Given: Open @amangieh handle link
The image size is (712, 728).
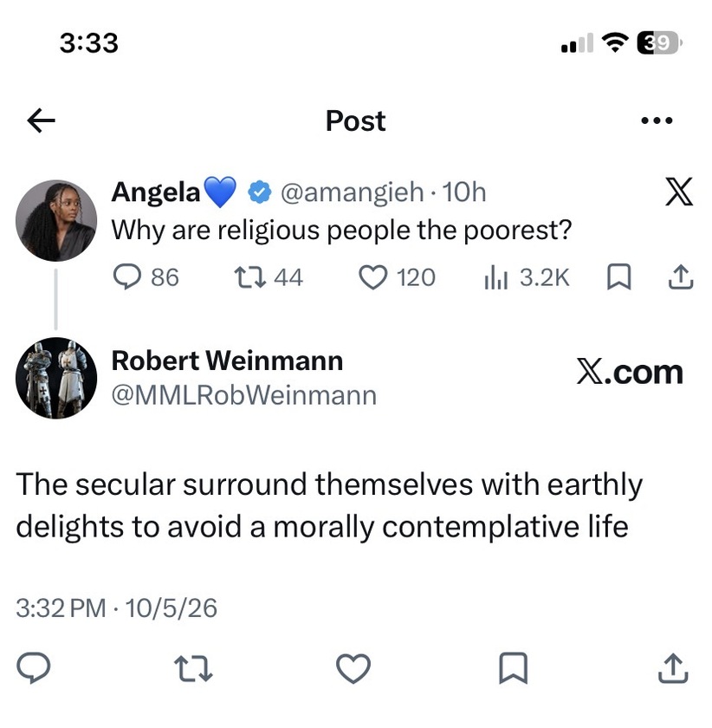Looking at the screenshot, I should click(353, 192).
